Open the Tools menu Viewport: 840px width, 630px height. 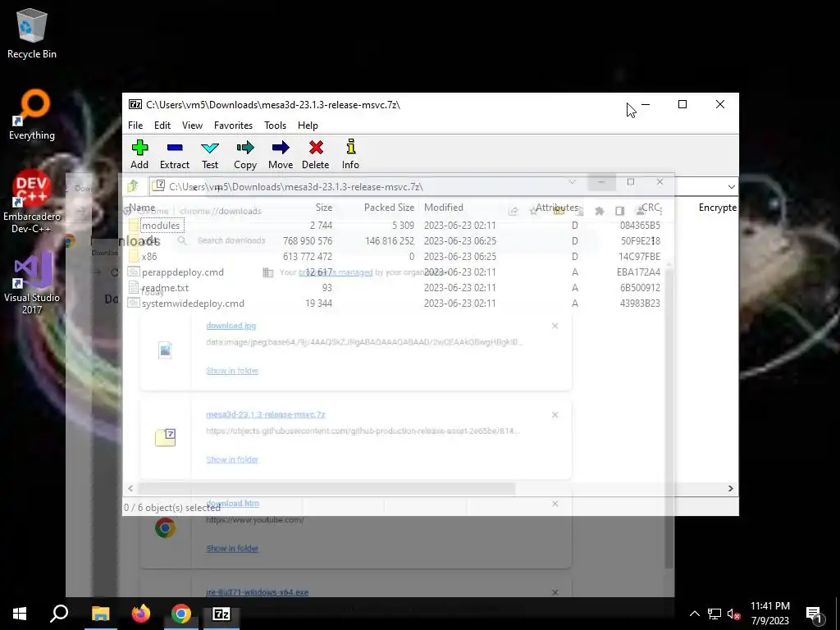coord(276,126)
